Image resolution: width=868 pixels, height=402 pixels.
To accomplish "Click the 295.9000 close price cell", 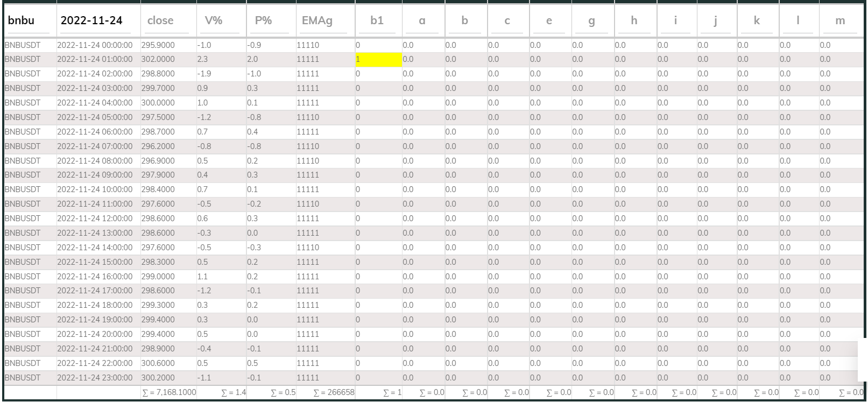I will pos(158,45).
